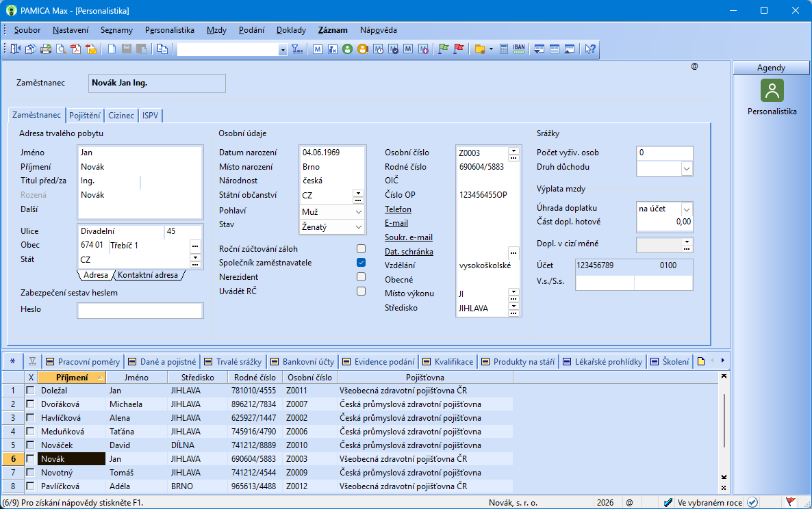812x509 pixels.
Task: Uncheck Společník zaměstnavatele checkbox
Action: 361,263
